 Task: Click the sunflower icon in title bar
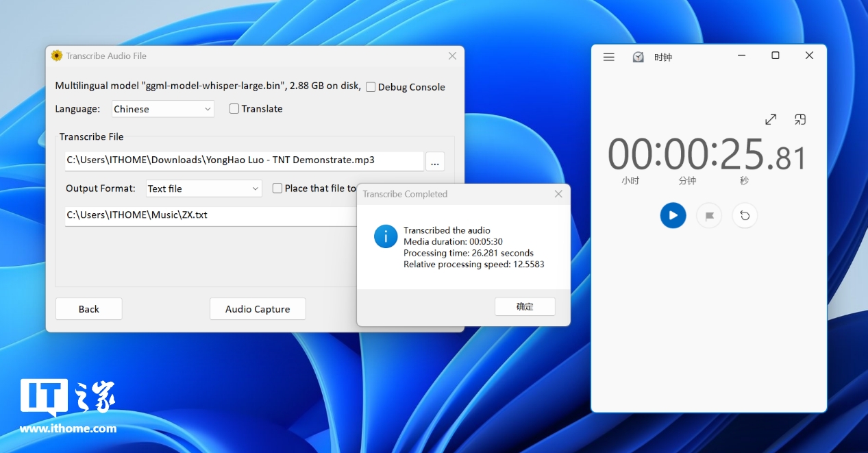point(57,56)
